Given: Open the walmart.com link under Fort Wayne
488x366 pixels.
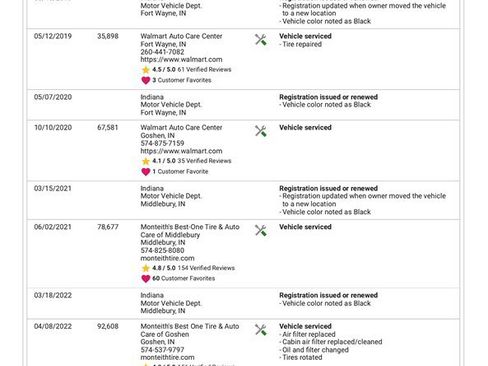Looking at the screenshot, I should click(181, 60).
